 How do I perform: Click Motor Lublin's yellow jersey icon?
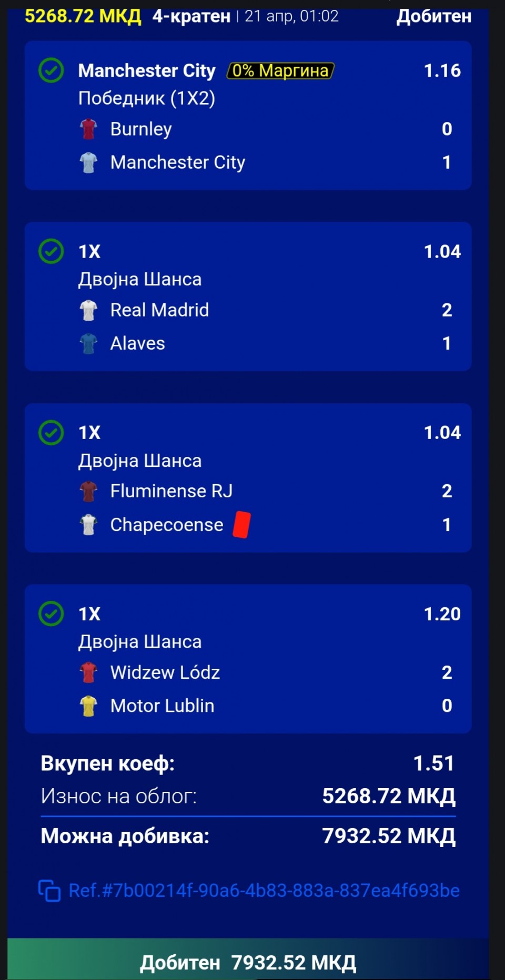coord(88,706)
